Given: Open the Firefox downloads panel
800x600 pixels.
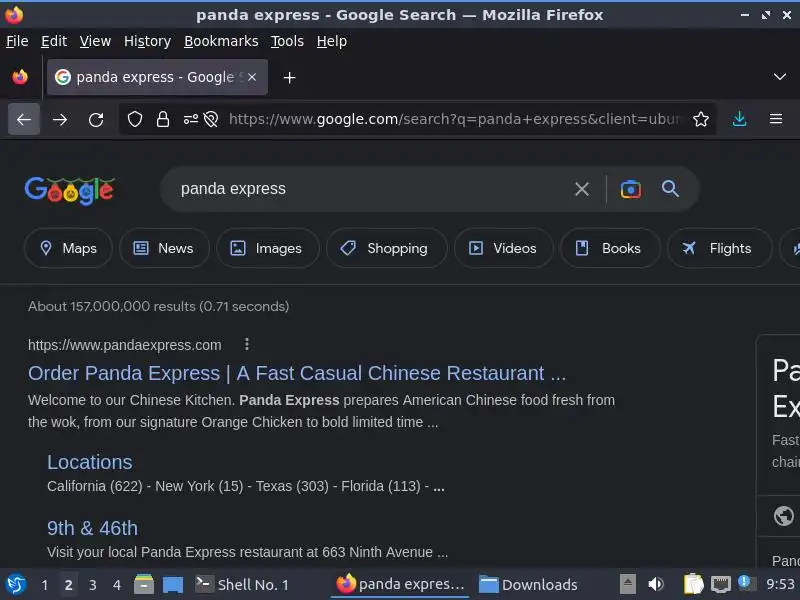Looking at the screenshot, I should (x=739, y=119).
